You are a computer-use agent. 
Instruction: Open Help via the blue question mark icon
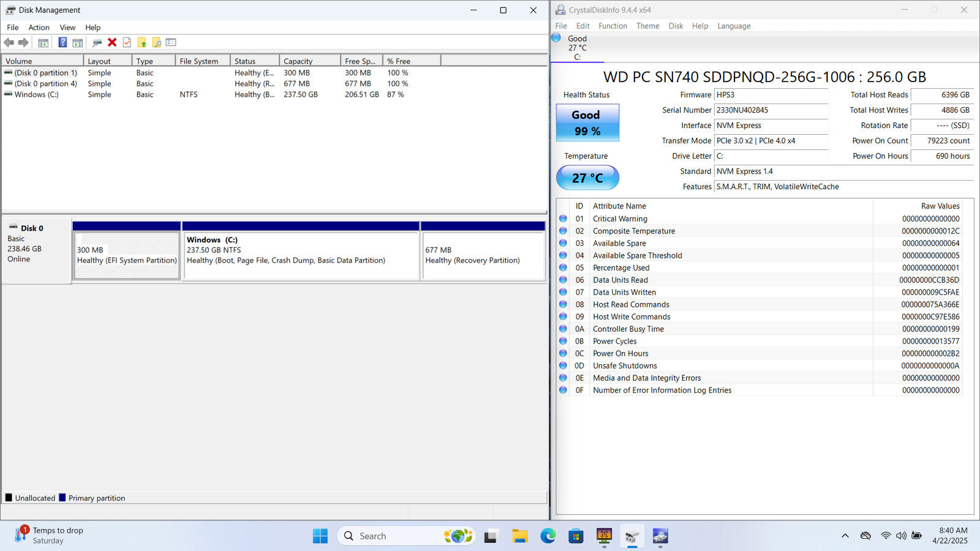pos(62,42)
